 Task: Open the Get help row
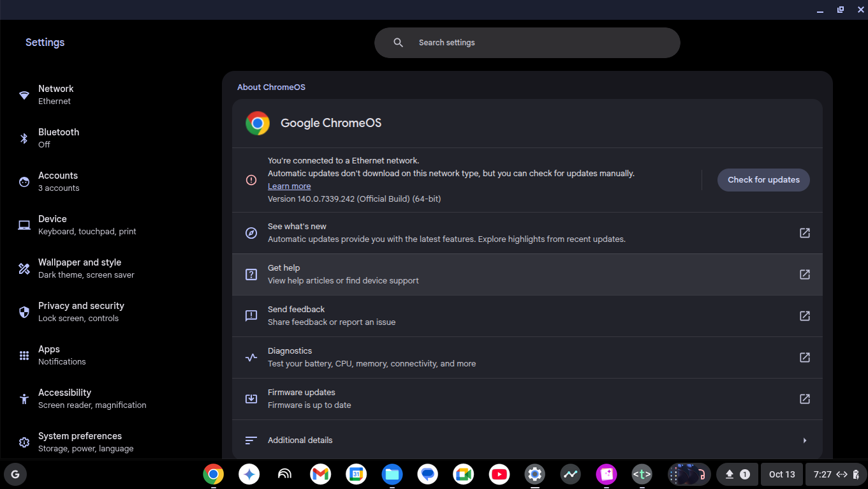click(x=527, y=275)
